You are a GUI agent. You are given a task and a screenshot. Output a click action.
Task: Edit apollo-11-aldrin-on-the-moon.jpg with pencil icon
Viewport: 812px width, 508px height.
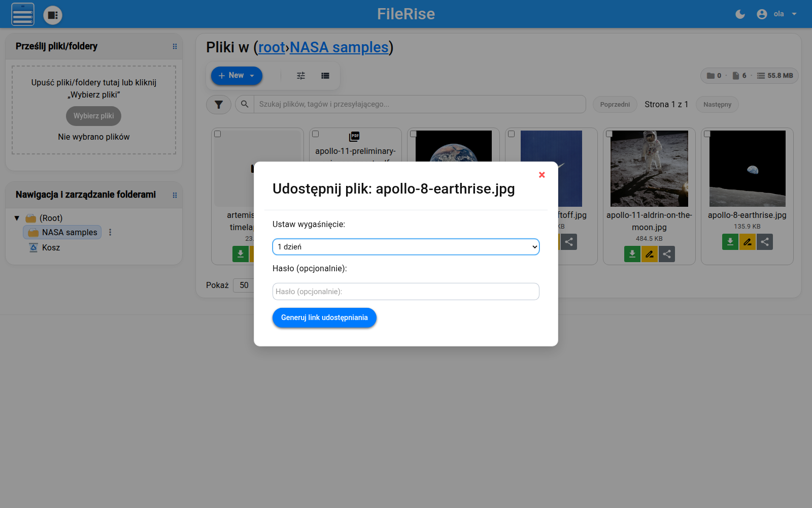[650, 254]
